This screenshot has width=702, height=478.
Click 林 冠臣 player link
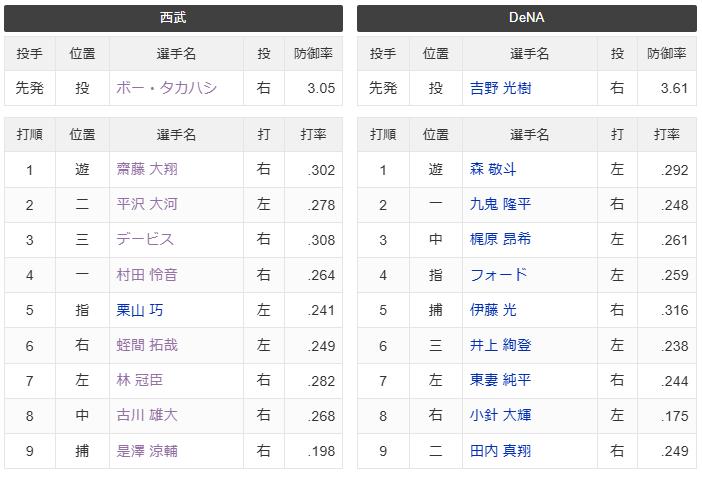pos(140,380)
